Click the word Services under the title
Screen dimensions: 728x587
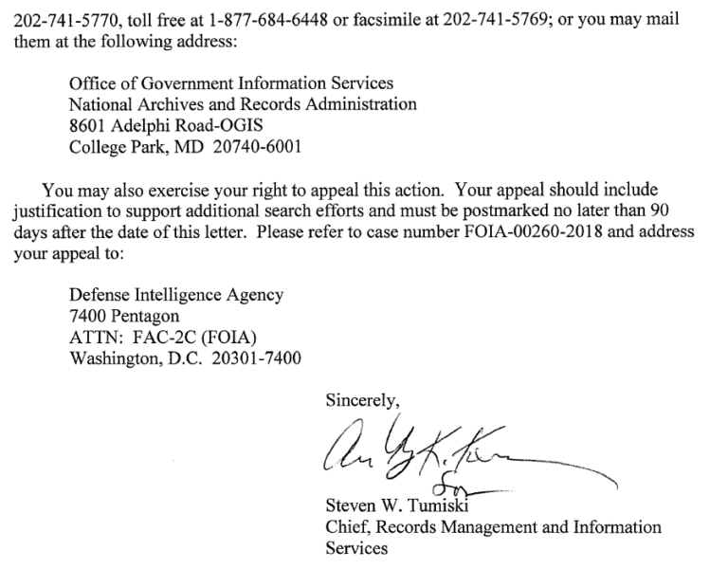[x=355, y=548]
